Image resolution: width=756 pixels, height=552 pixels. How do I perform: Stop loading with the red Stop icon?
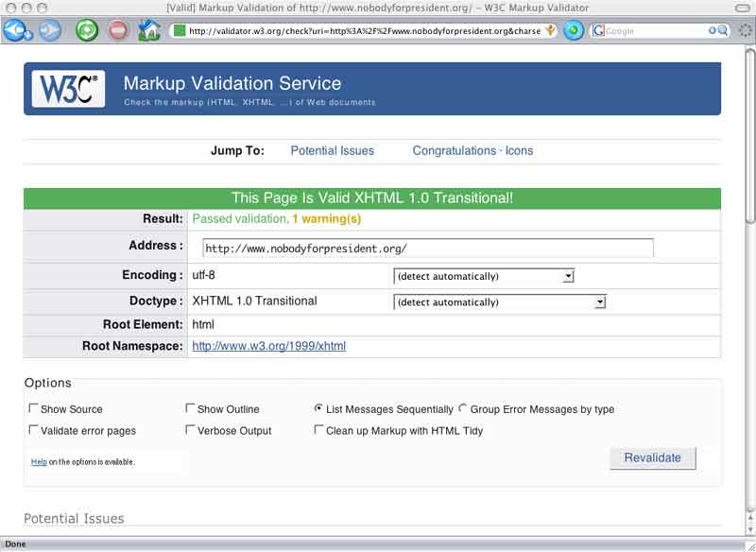117,30
